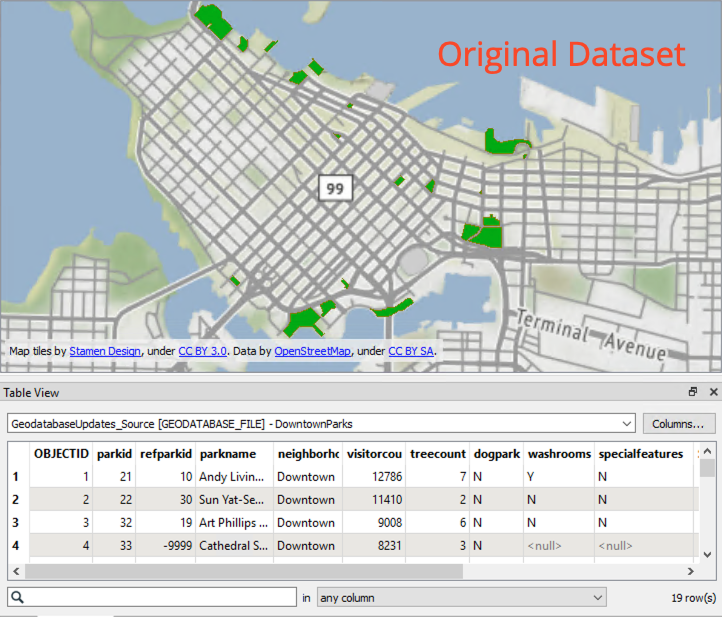Click the table search input field
The height and width of the screenshot is (617, 722).
pyautogui.click(x=160, y=598)
